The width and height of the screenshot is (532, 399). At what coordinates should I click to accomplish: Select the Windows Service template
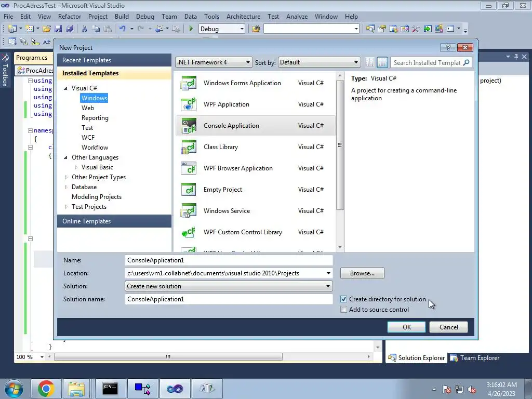[x=255, y=211]
